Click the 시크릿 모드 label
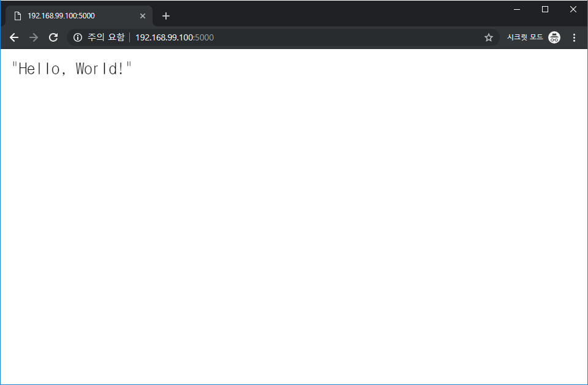This screenshot has height=385, width=588. [x=525, y=37]
